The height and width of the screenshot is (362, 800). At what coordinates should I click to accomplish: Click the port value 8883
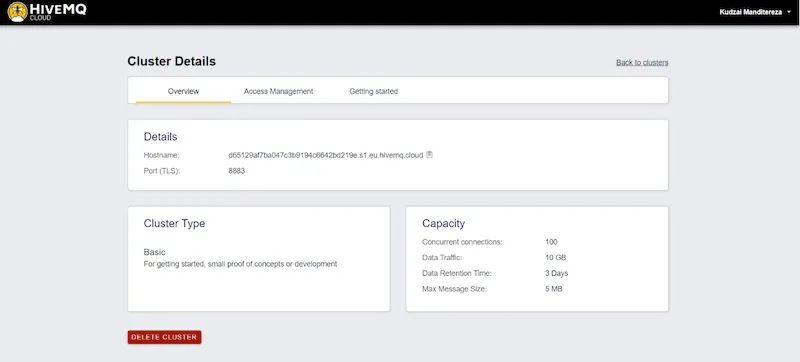pyautogui.click(x=237, y=171)
